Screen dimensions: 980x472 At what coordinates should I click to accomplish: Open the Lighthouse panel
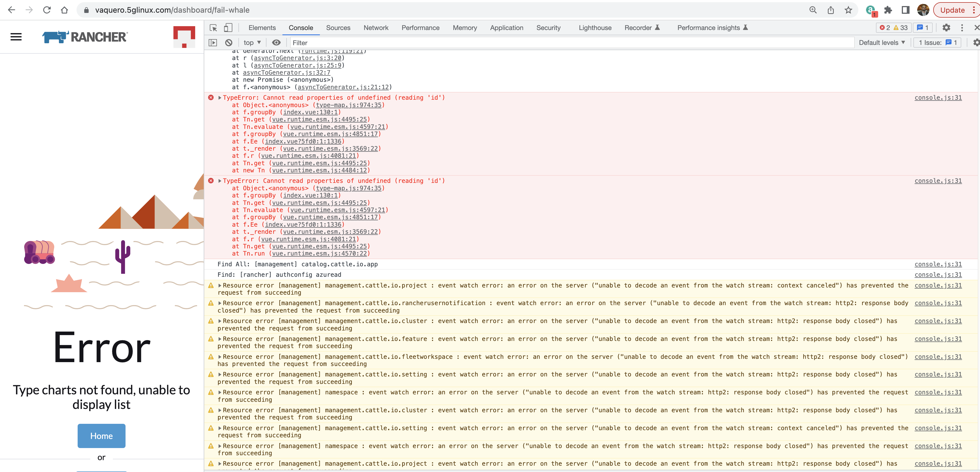tap(595, 28)
